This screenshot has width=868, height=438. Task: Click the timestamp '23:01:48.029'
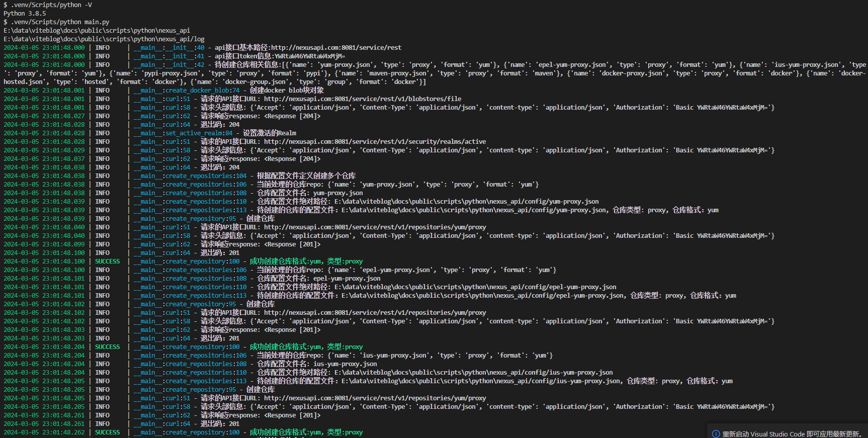coord(63,150)
